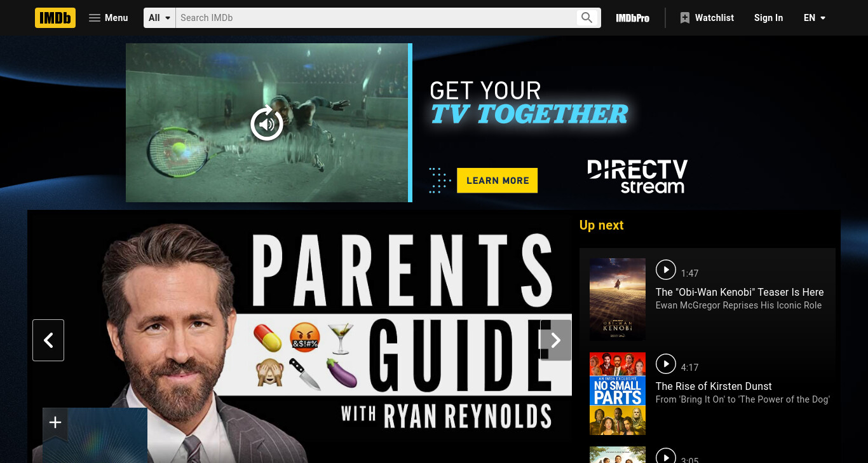Open 'The "Obi-Wan Kenobi" Teaser Is Here'
The image size is (868, 463).
740,292
